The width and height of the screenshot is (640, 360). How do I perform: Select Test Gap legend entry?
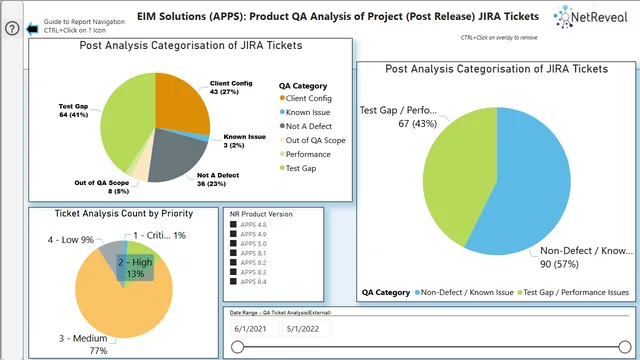point(298,168)
